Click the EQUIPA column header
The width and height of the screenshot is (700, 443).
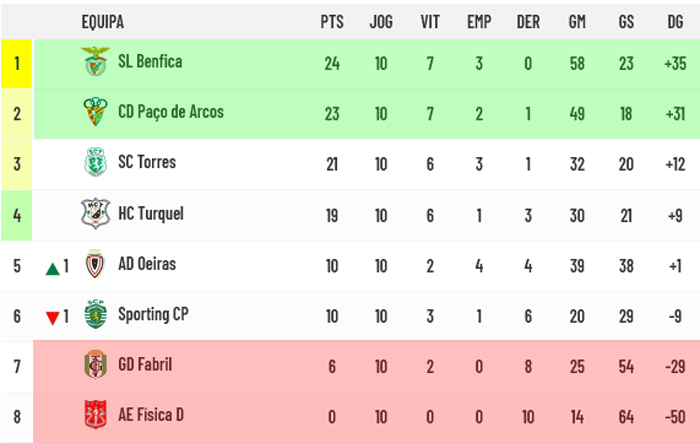click(x=103, y=21)
